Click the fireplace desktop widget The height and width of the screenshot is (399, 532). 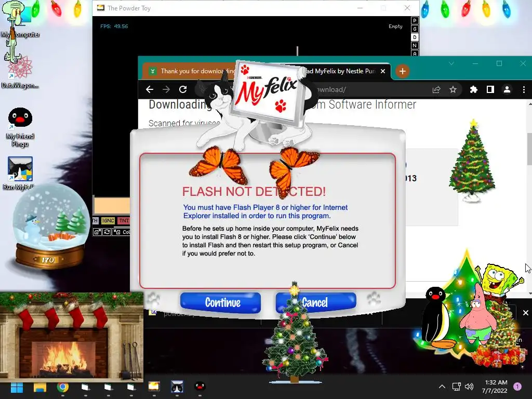[x=72, y=338]
